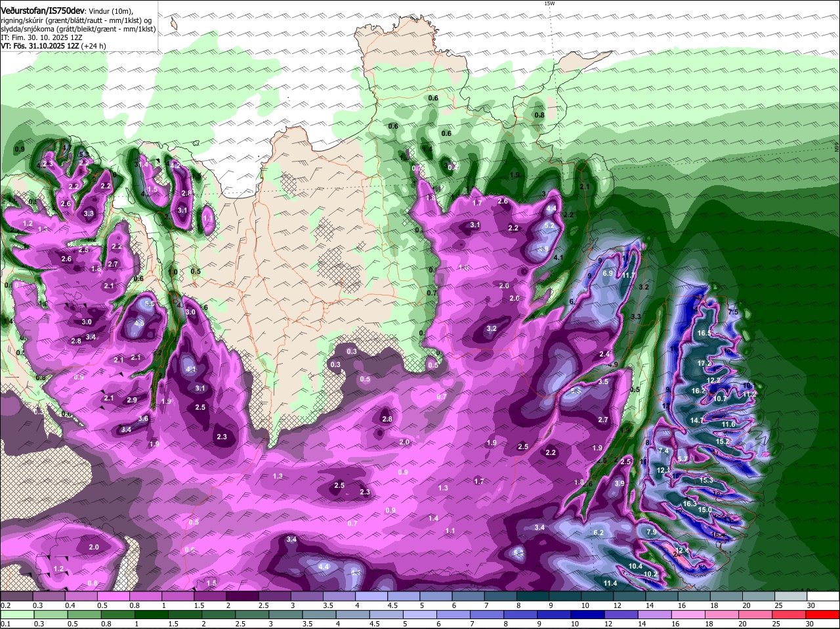840x629 pixels.
Task: Select the 11.2 value label
Action: coord(749,394)
